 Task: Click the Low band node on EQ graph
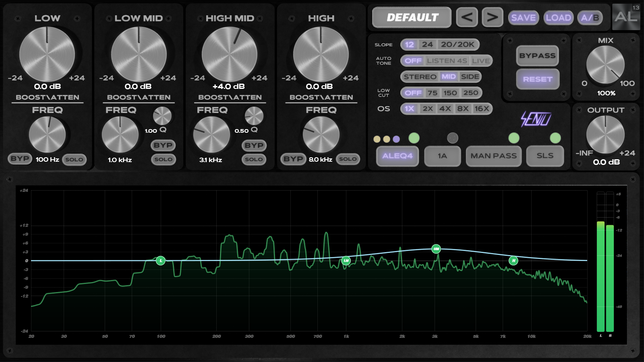(161, 261)
